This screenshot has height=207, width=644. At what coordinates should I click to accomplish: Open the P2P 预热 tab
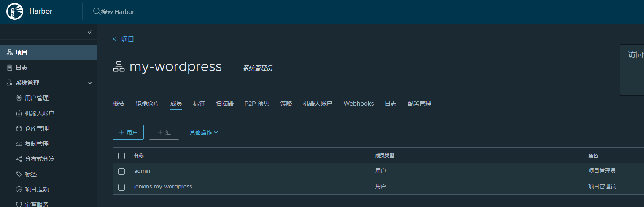click(257, 103)
